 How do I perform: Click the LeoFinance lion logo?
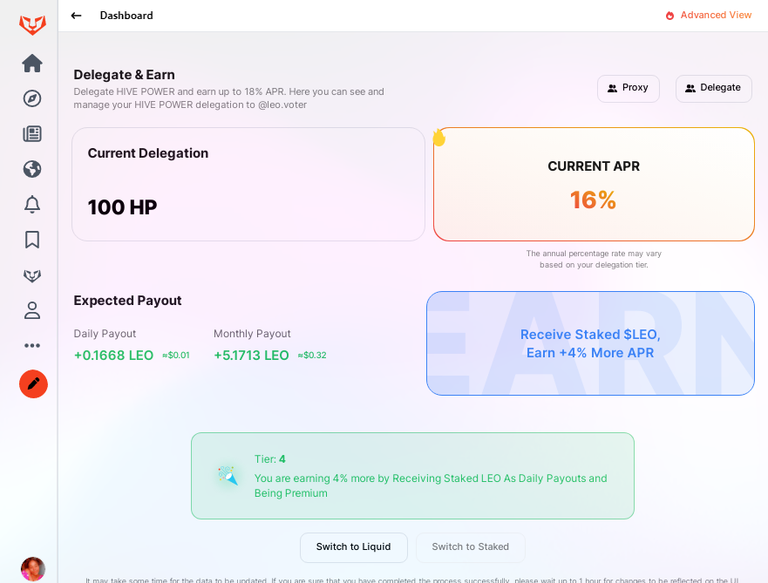point(33,24)
